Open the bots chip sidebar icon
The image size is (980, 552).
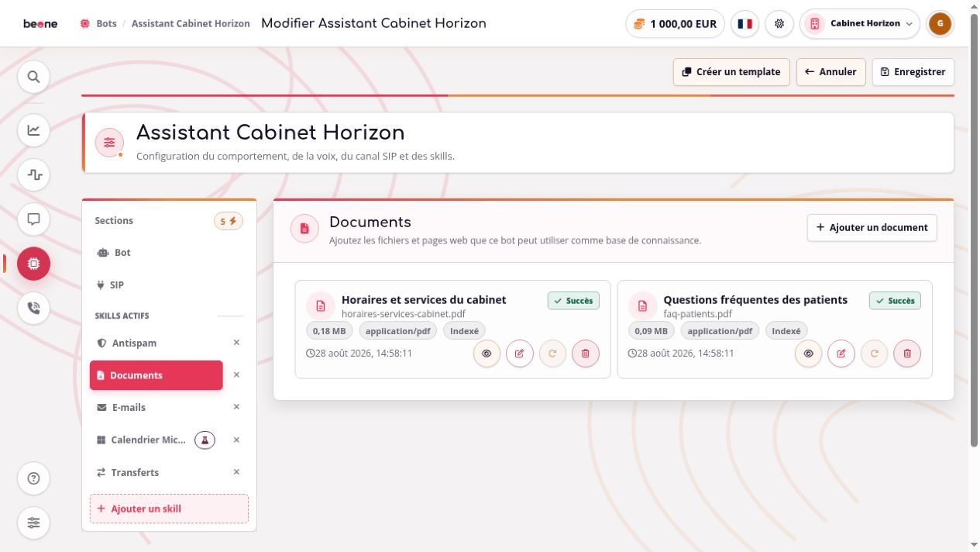point(33,264)
